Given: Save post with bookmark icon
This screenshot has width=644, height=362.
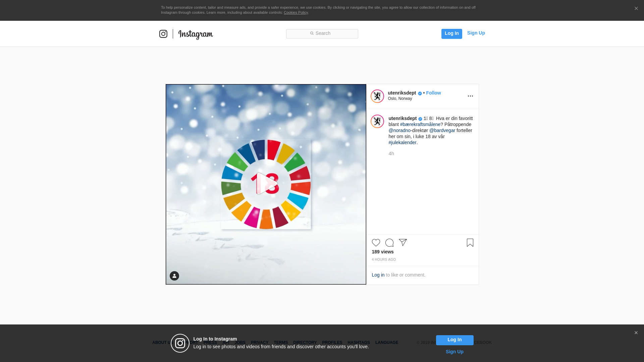Looking at the screenshot, I should point(470,243).
